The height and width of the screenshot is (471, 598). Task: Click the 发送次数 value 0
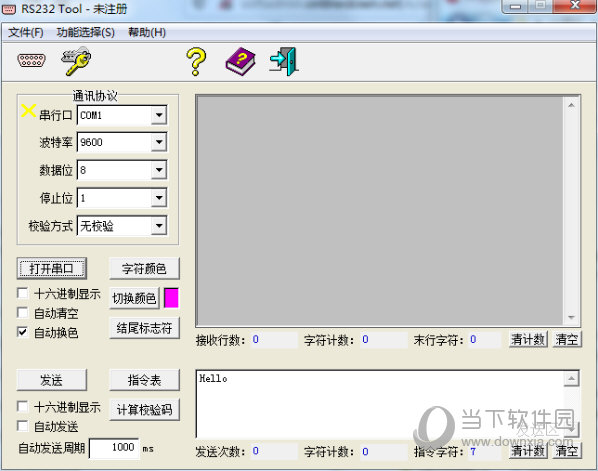[256, 452]
